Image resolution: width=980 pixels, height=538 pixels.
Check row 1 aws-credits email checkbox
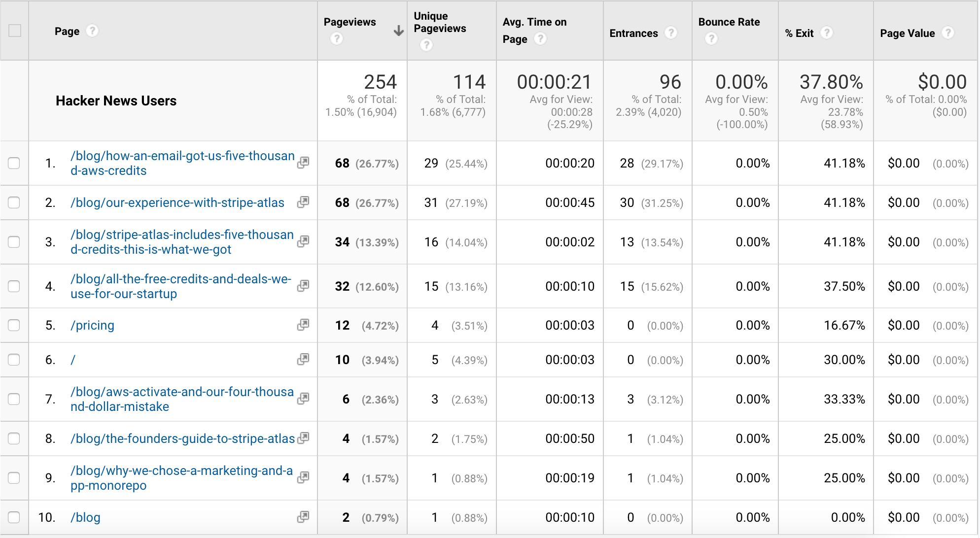pyautogui.click(x=14, y=163)
